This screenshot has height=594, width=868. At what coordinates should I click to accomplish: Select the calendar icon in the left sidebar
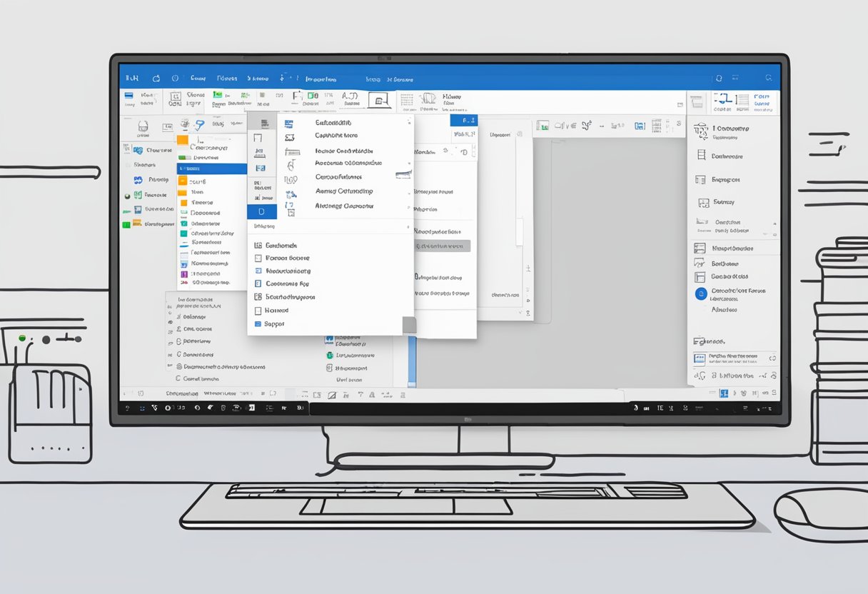coord(137,211)
